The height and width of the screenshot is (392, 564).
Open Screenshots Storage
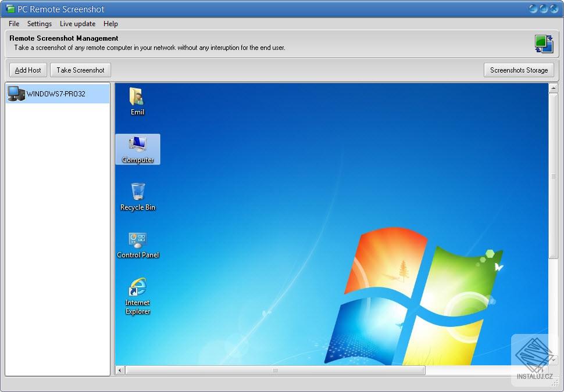[x=519, y=70]
